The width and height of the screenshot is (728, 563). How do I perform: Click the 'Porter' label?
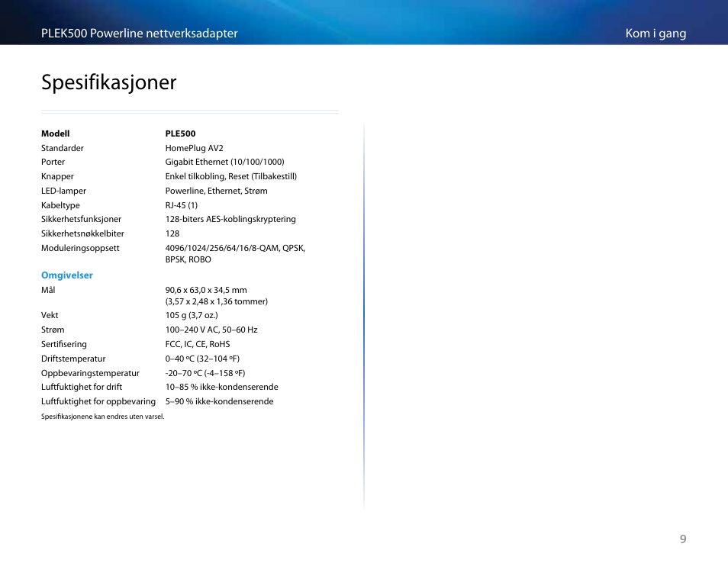coord(53,162)
